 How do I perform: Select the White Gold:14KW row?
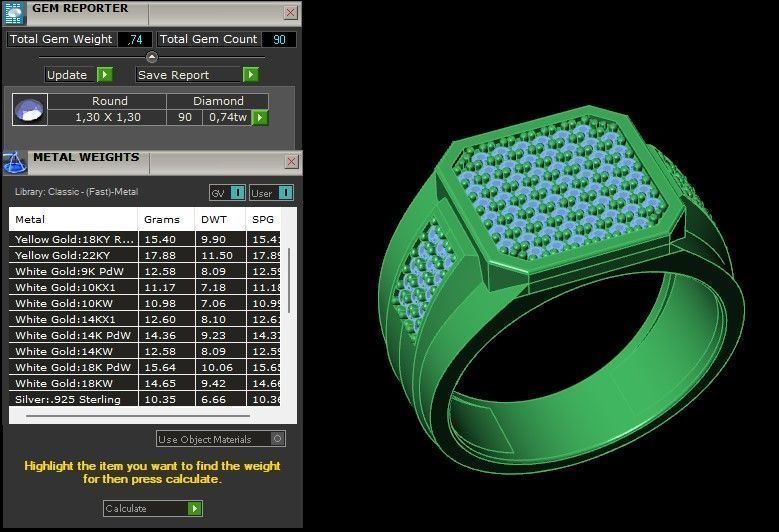click(145, 351)
